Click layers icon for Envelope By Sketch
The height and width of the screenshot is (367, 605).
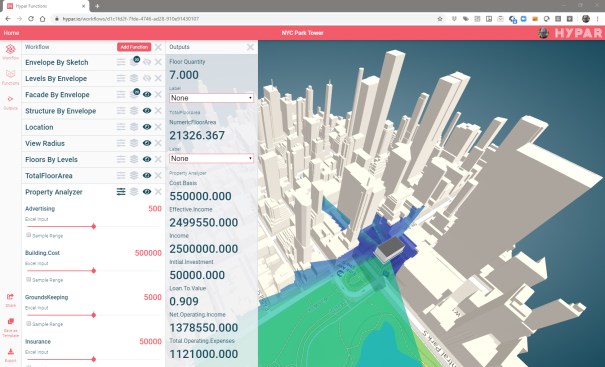[134, 62]
